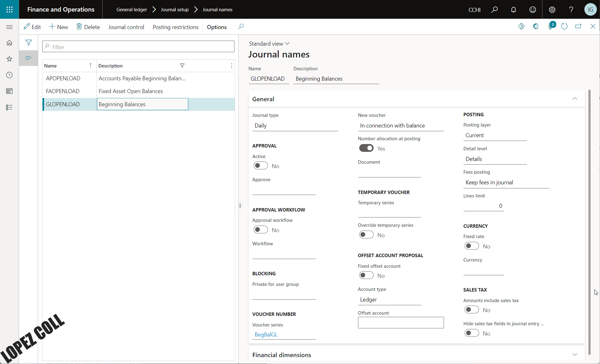
Task: Click the refresh page icon
Action: pos(564,27)
